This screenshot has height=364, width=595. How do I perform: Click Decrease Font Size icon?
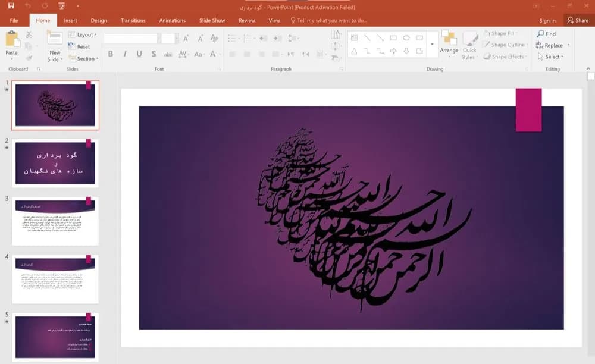click(x=200, y=38)
